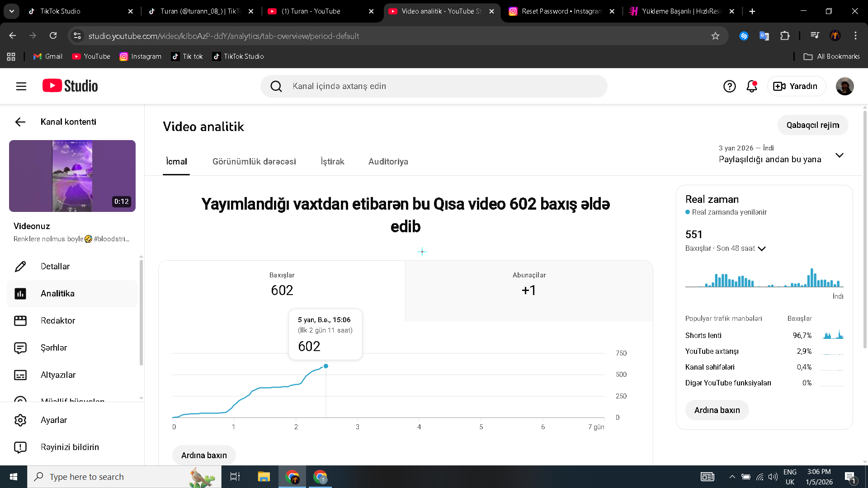Open the Chrome three-dot menu
Image resolution: width=868 pixels, height=488 pixels.
pyautogui.click(x=855, y=36)
